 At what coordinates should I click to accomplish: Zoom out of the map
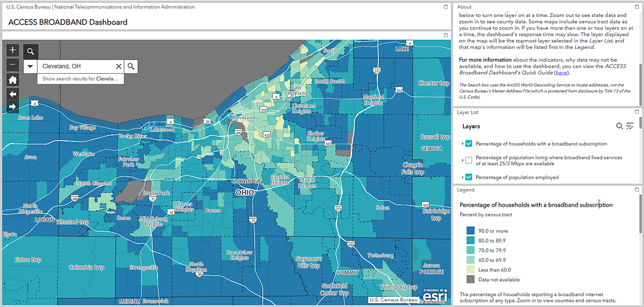13,65
